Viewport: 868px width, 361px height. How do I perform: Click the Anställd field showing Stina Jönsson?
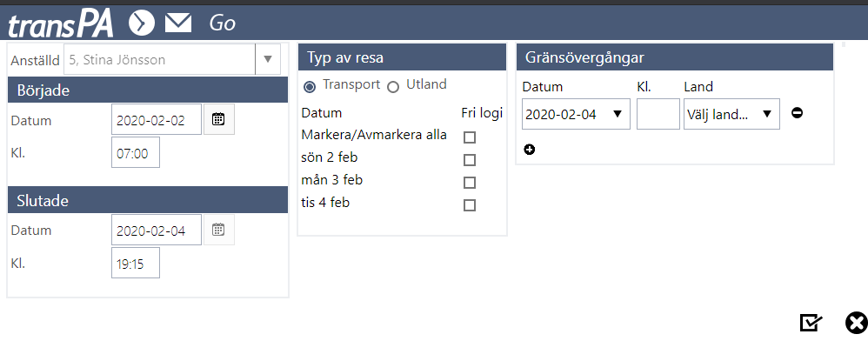159,59
